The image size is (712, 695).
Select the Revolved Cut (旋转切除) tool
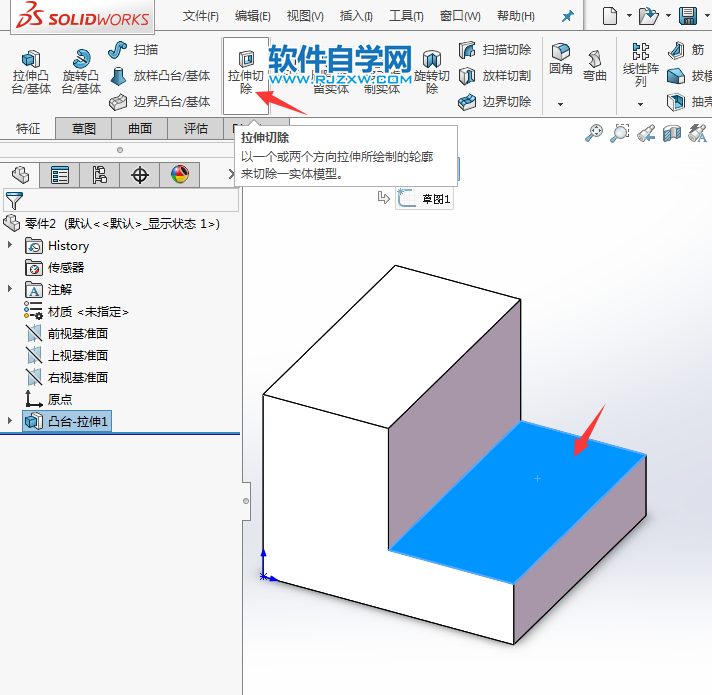point(431,72)
